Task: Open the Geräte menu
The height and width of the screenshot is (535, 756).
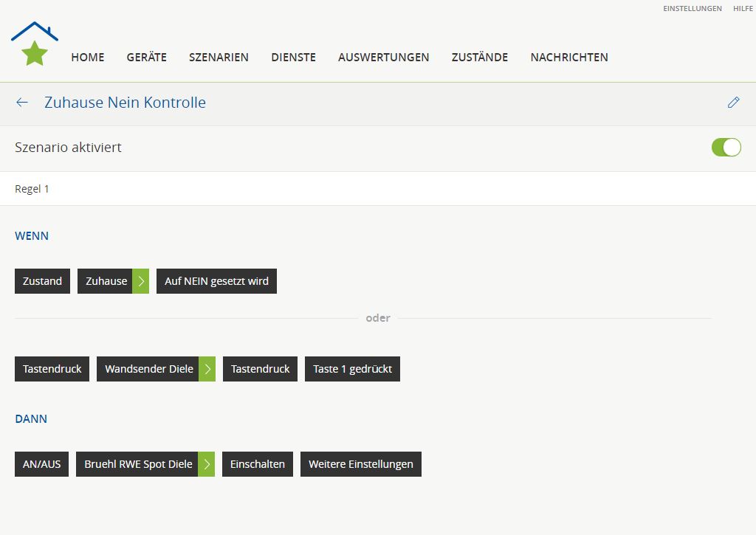Action: pyautogui.click(x=146, y=58)
